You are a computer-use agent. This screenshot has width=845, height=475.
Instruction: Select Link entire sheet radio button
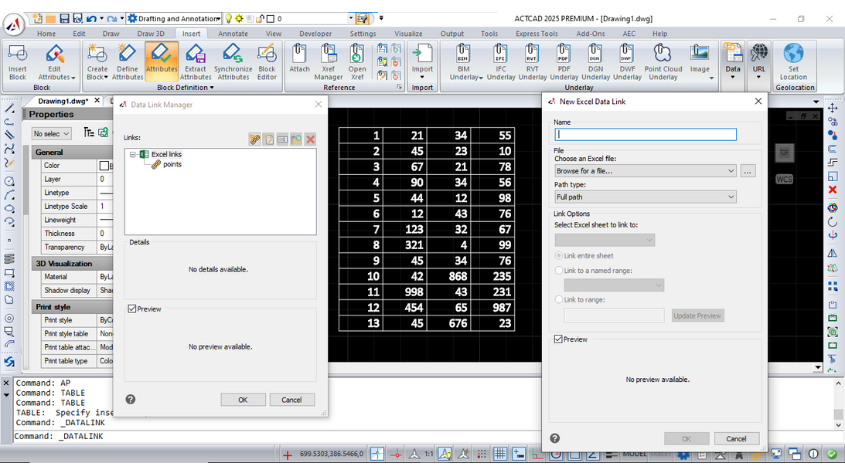point(559,256)
